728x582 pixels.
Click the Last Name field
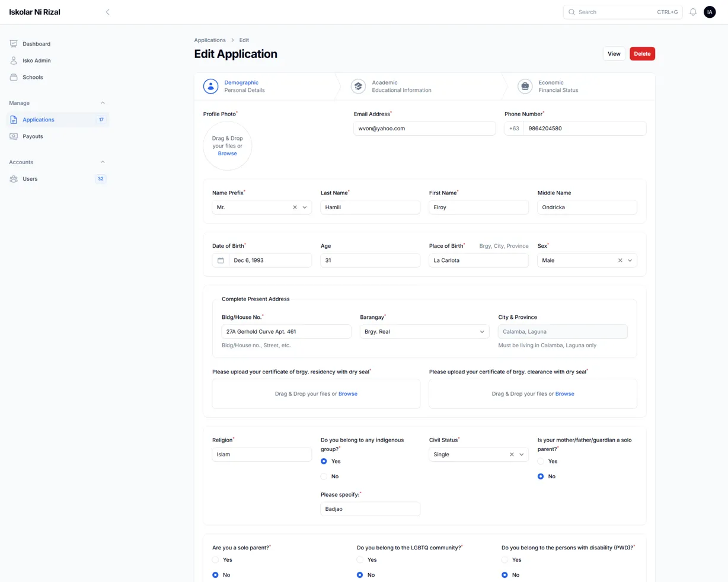coord(371,207)
